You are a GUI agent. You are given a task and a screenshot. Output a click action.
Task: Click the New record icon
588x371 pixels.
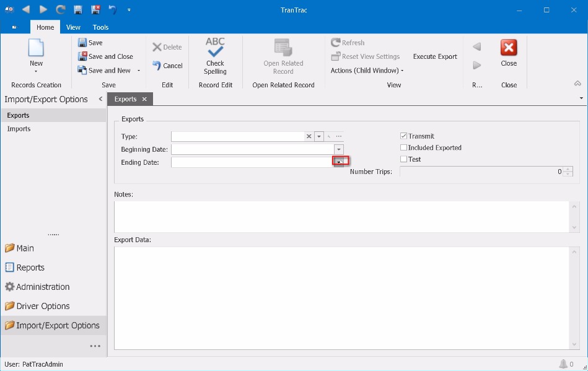point(36,48)
